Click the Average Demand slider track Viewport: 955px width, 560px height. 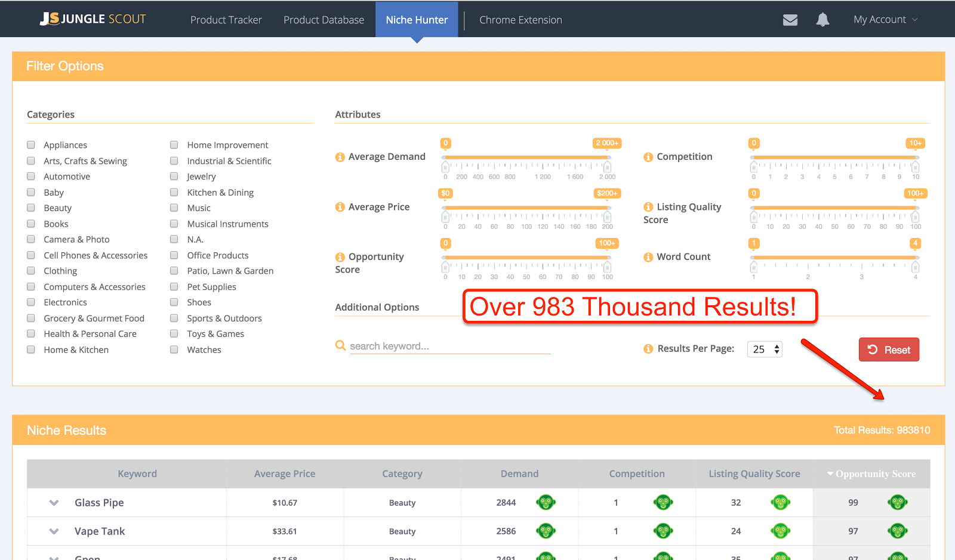click(x=526, y=157)
